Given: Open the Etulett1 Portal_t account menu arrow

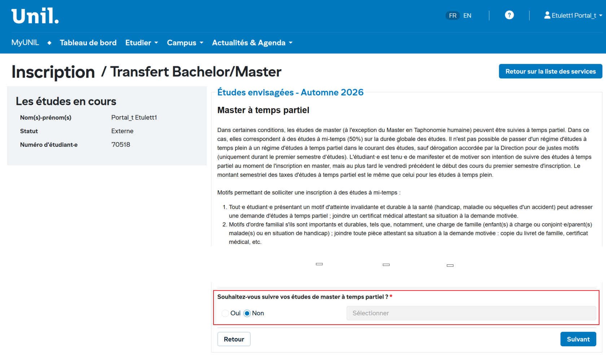Looking at the screenshot, I should tap(601, 16).
